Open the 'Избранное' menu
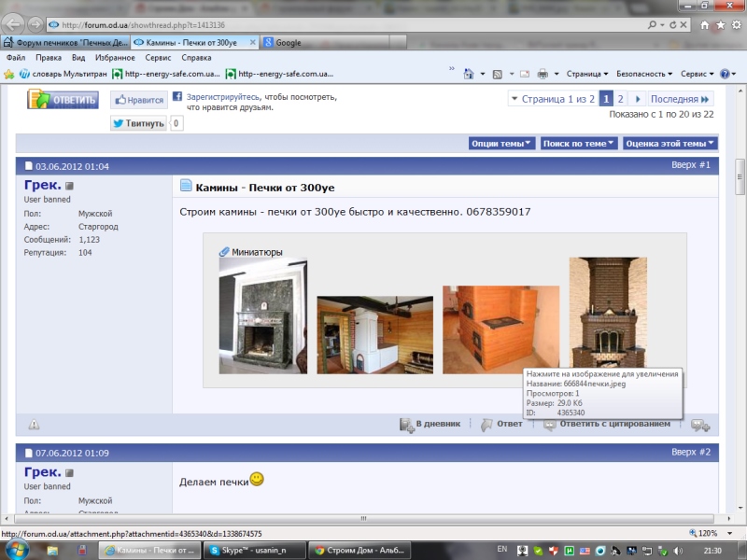This screenshot has height=560, width=747. click(114, 58)
